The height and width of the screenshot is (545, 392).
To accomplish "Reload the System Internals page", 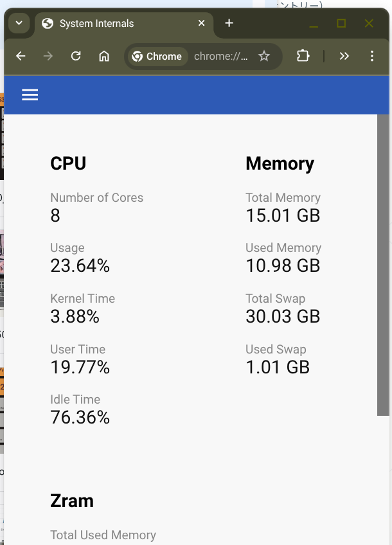I will pos(76,56).
